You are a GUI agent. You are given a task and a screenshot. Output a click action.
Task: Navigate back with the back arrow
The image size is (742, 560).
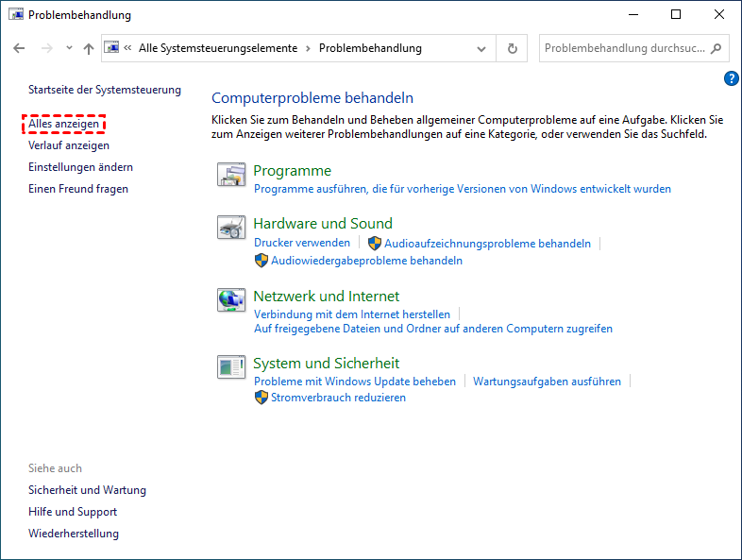coord(20,48)
